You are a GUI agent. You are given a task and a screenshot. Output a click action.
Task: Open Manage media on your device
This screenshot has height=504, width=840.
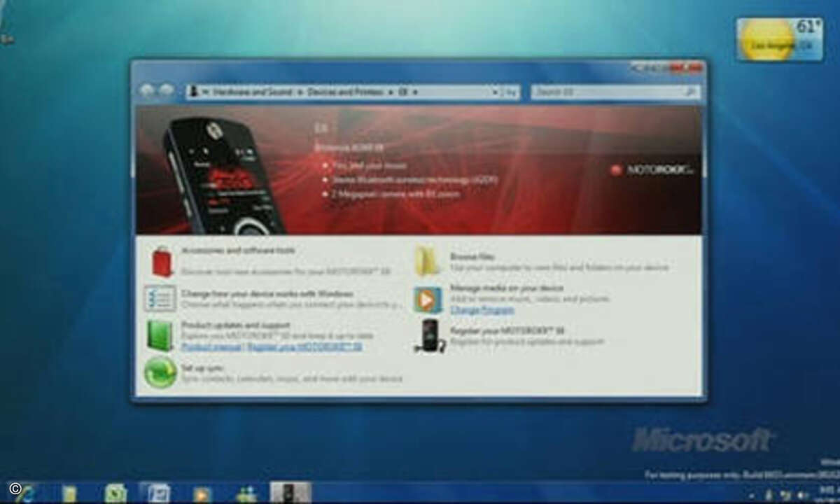tap(507, 288)
